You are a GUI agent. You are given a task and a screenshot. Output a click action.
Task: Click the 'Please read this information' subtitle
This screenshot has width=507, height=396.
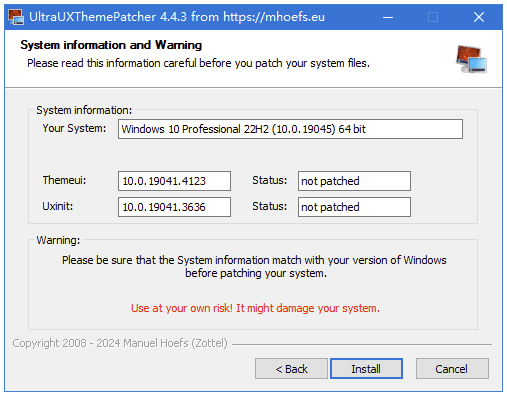click(x=198, y=63)
